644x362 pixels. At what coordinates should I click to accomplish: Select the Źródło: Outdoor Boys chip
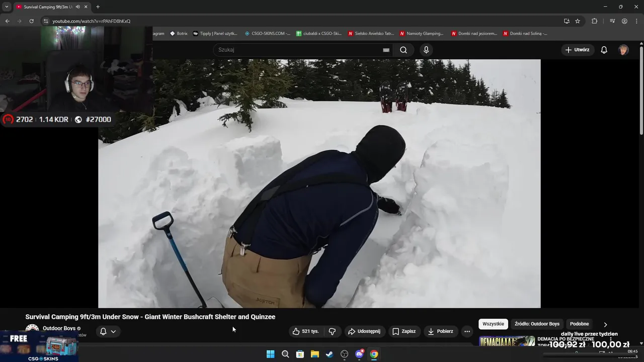coord(537,324)
